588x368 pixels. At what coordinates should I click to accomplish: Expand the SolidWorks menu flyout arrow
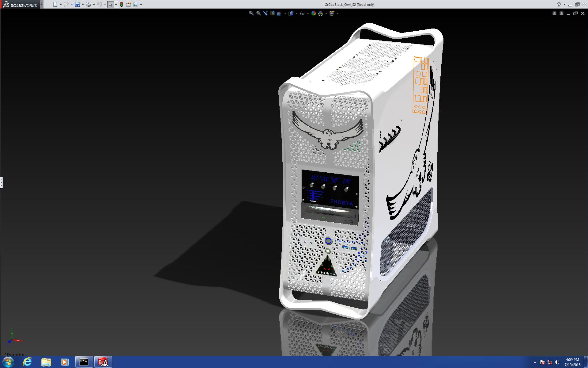42,4
